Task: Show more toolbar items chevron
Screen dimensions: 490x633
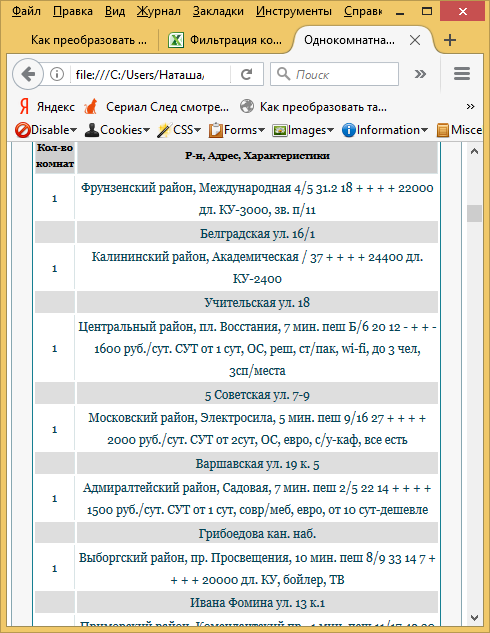Action: tap(420, 74)
